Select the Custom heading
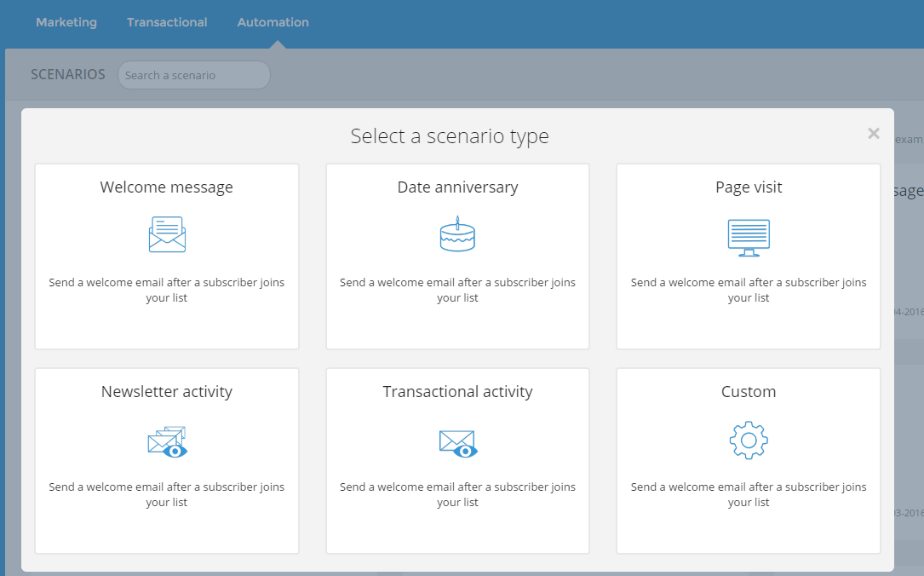 [749, 392]
